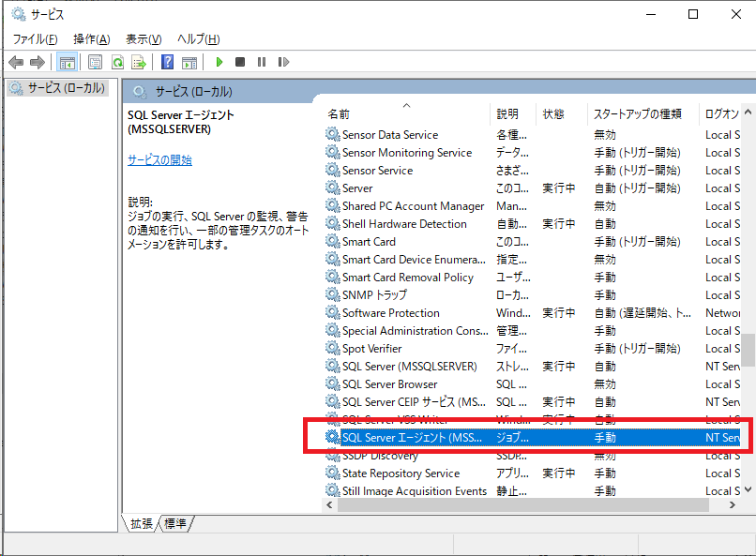Select SQL Server エージェント (MSS... row

(x=532, y=438)
